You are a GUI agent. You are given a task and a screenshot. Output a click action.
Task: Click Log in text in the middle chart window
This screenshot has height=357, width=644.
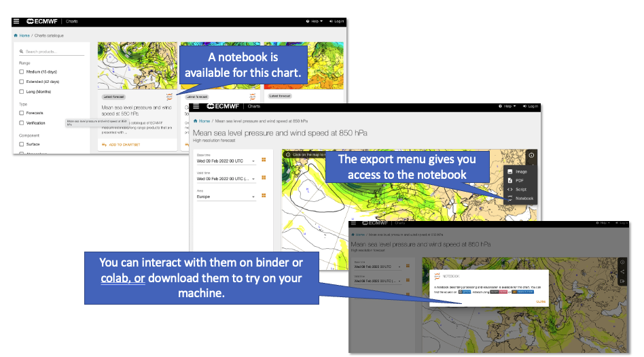coord(533,106)
